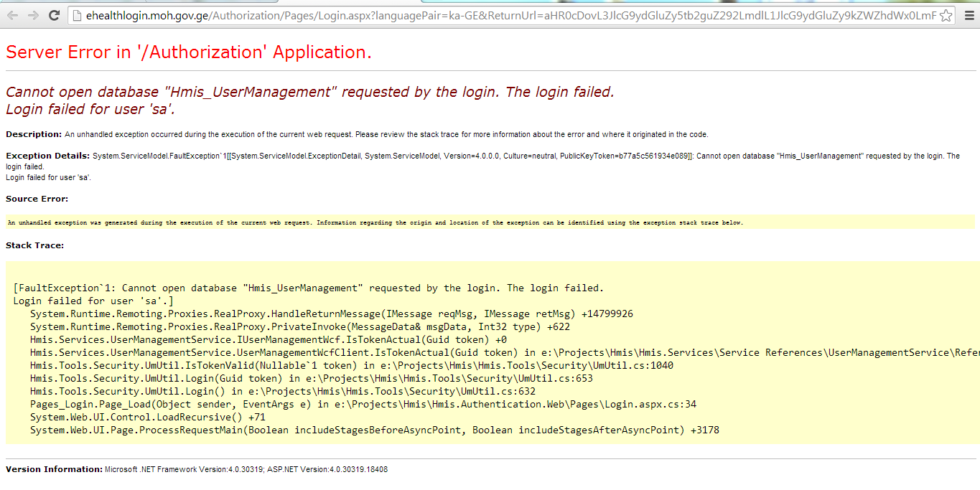
Task: Click the 'Exception Details:' label
Action: tap(47, 156)
